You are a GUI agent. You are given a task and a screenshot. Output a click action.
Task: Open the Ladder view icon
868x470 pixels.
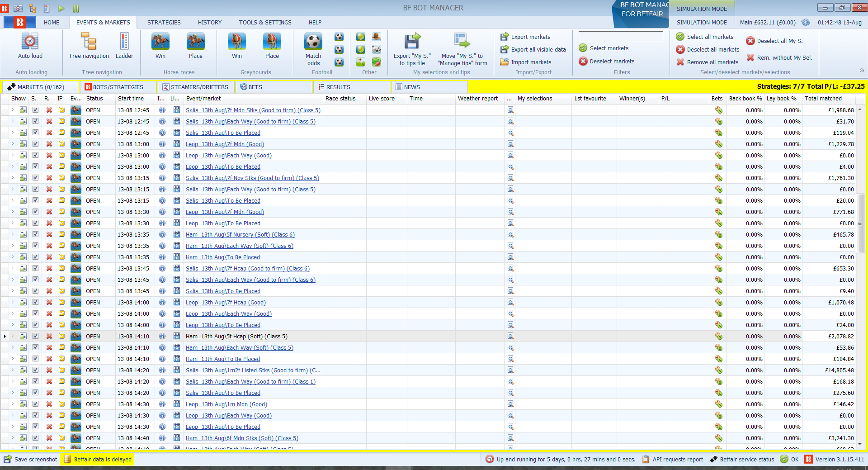point(124,42)
